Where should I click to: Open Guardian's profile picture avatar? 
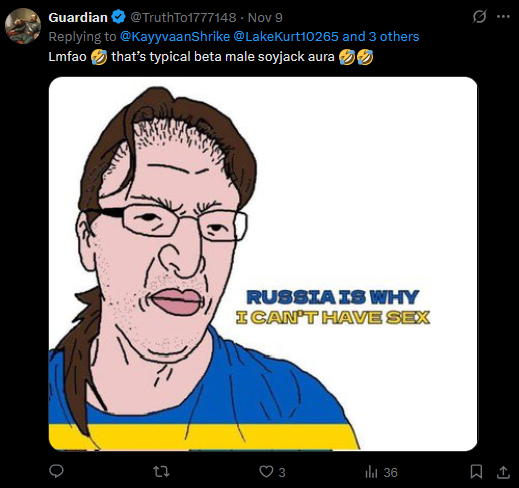(23, 26)
